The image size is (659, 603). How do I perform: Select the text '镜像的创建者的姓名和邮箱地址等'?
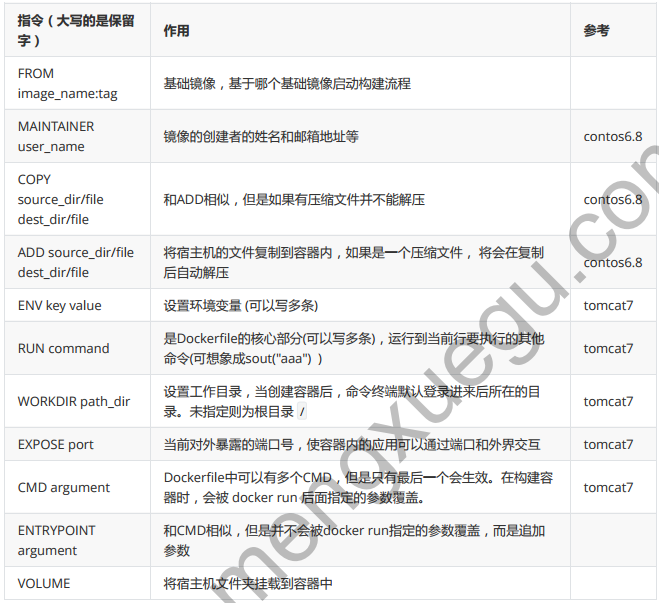(x=261, y=137)
